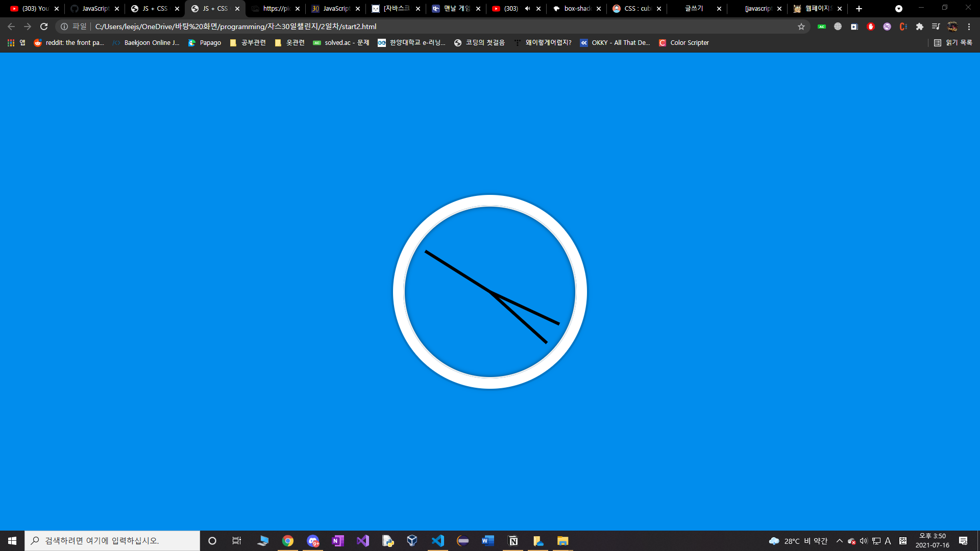Mute the playing YouTube tab audio

click(x=527, y=9)
